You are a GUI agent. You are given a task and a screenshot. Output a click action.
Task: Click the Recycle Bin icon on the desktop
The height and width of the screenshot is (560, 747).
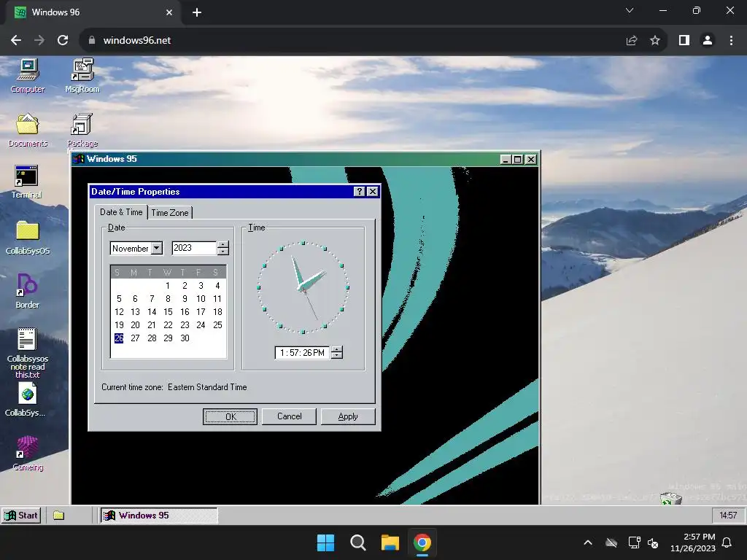click(x=671, y=499)
